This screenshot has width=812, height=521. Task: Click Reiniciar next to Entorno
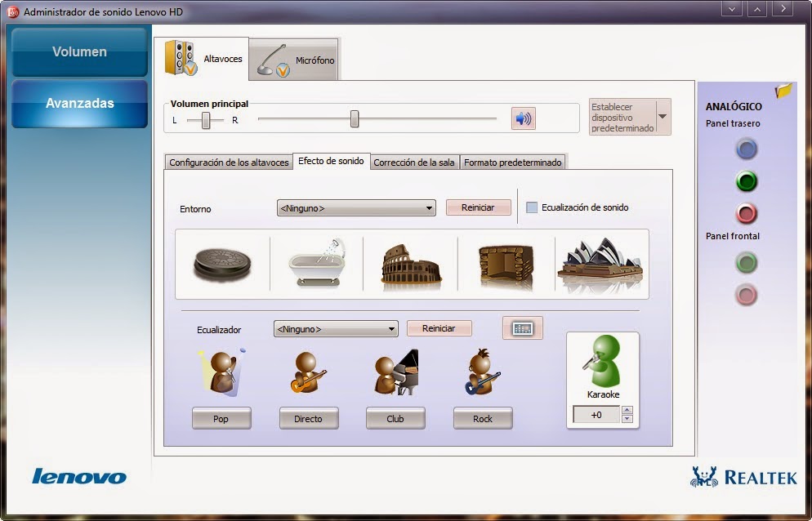pos(478,207)
